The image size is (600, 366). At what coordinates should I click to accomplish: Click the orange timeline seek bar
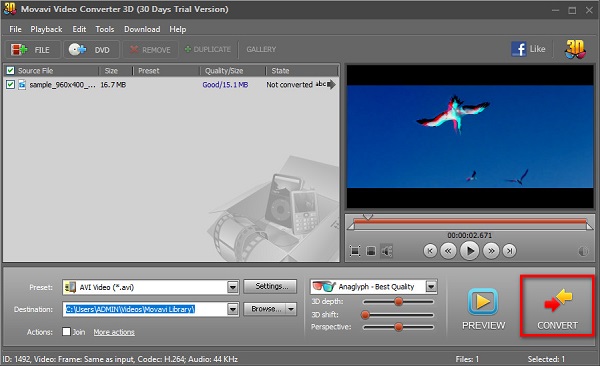[x=470, y=221]
